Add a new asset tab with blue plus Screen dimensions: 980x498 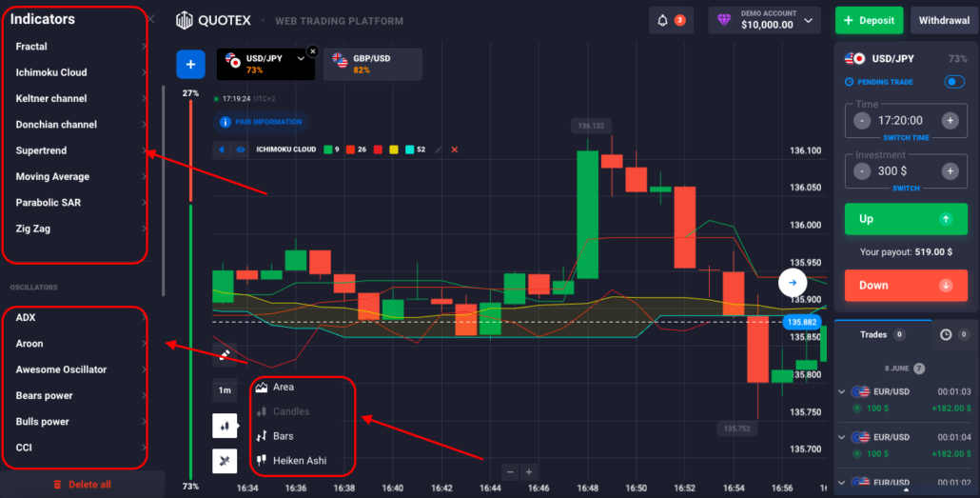(190, 65)
